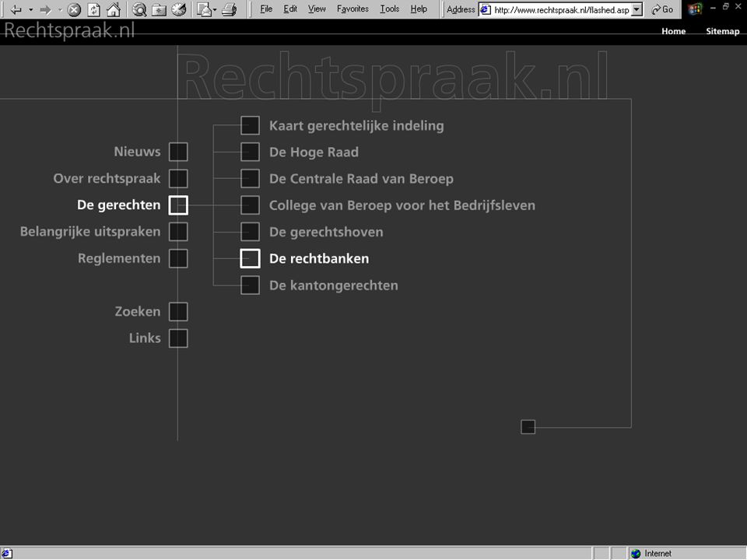Screen dimensions: 747x560
Task: Select the square next to Zoeken
Action: (x=178, y=312)
